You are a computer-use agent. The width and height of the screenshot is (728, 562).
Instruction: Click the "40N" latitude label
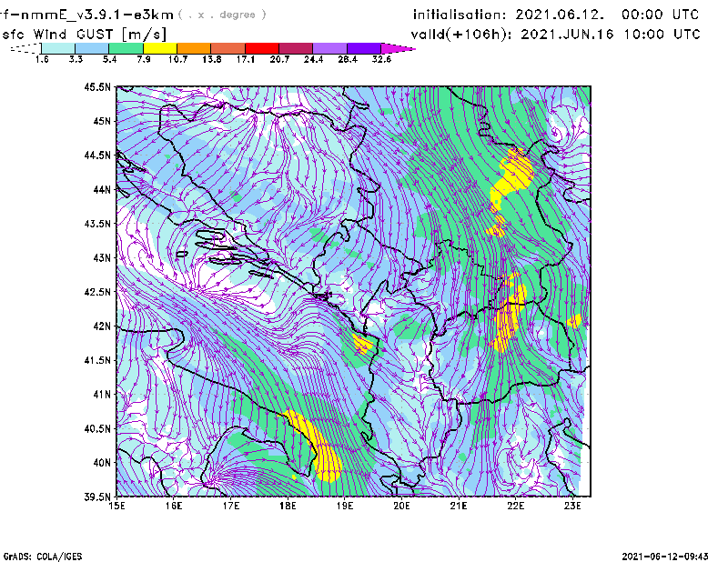102,463
